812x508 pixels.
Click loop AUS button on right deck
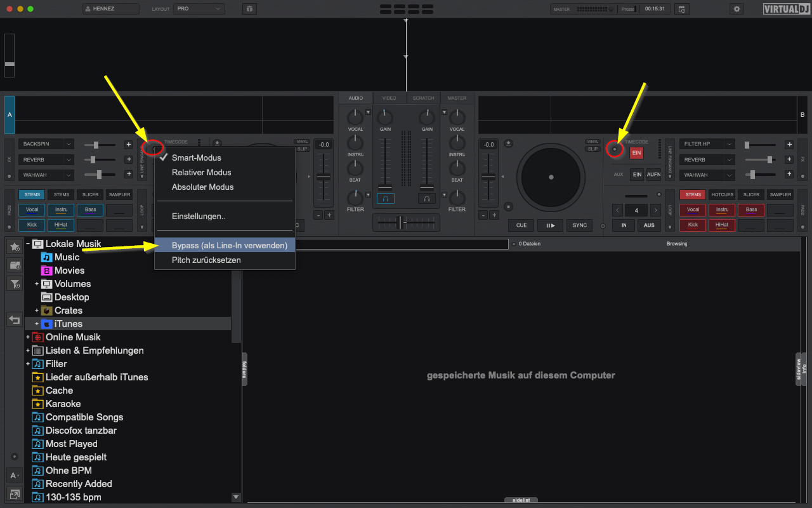pos(649,225)
